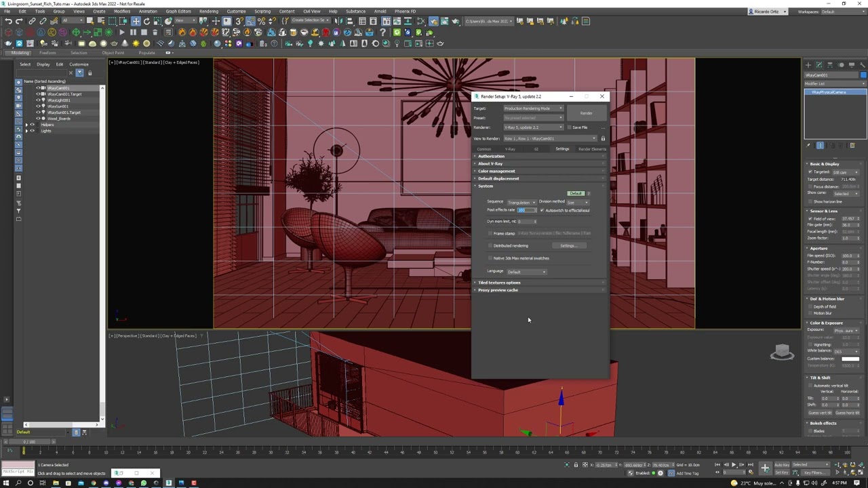
Task: Click the Guess vert tilt button
Action: tap(820, 413)
